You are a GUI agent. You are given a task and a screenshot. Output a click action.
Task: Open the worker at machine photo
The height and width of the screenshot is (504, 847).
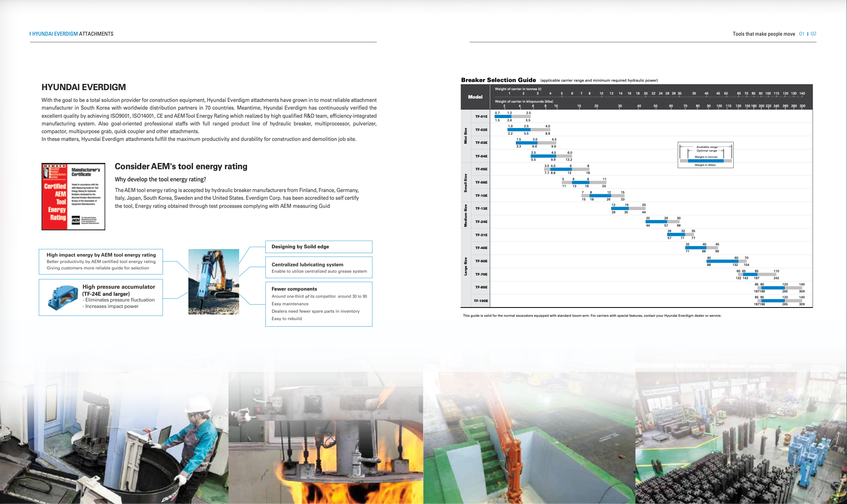pyautogui.click(x=114, y=438)
